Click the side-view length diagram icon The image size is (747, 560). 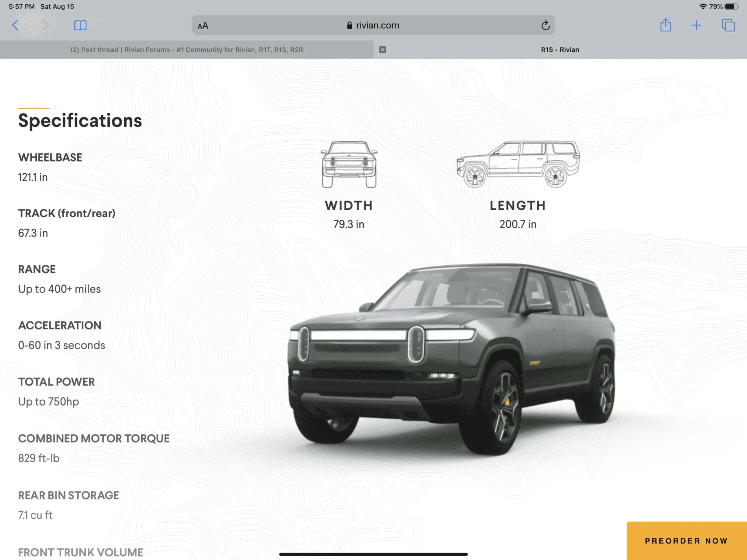pos(518,164)
